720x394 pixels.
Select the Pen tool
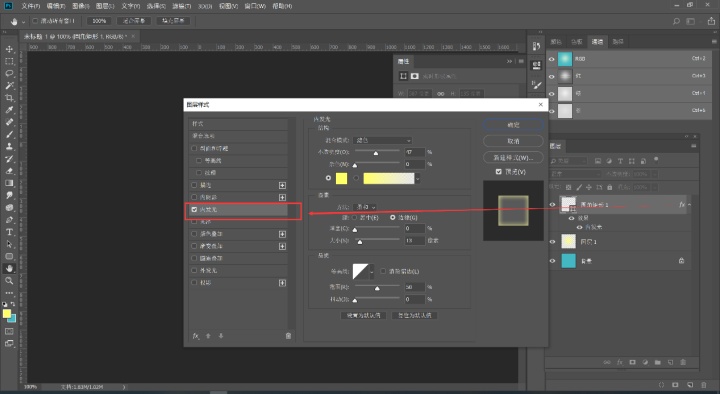click(9, 220)
